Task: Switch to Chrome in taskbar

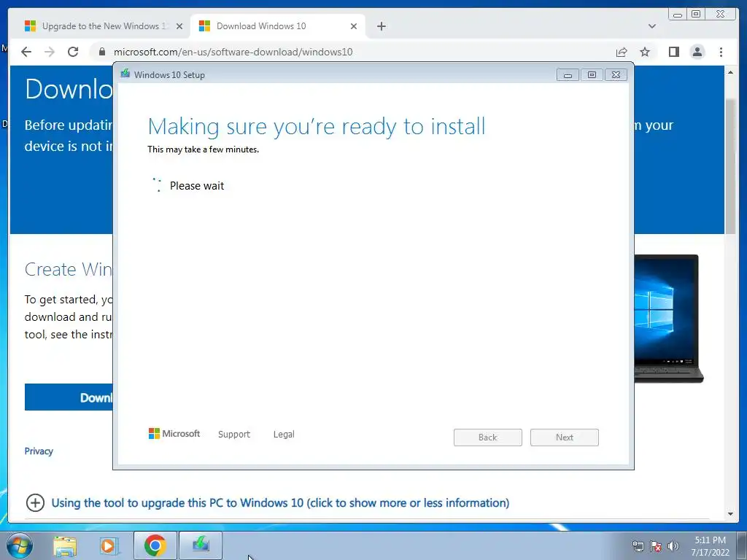Action: tap(155, 545)
